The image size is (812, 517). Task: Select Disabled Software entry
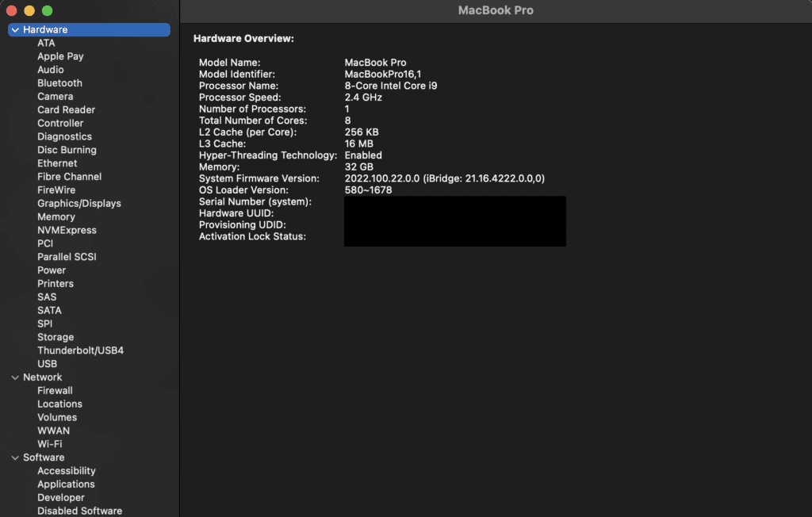click(80, 511)
